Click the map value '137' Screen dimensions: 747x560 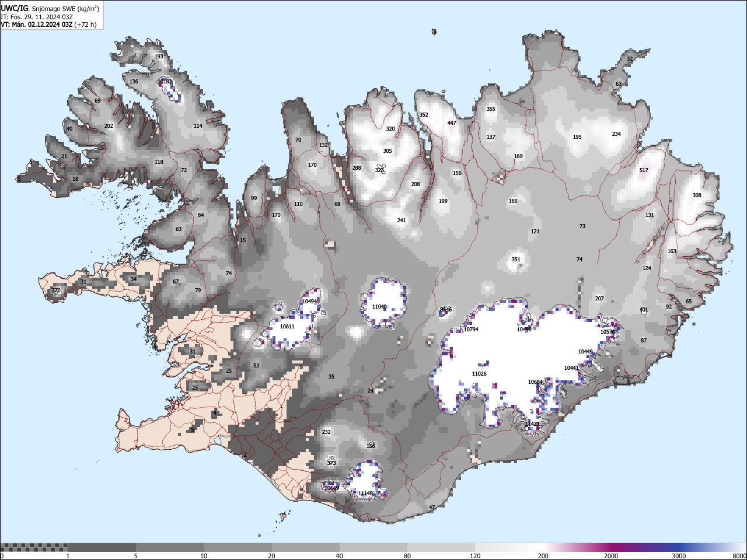click(x=491, y=137)
